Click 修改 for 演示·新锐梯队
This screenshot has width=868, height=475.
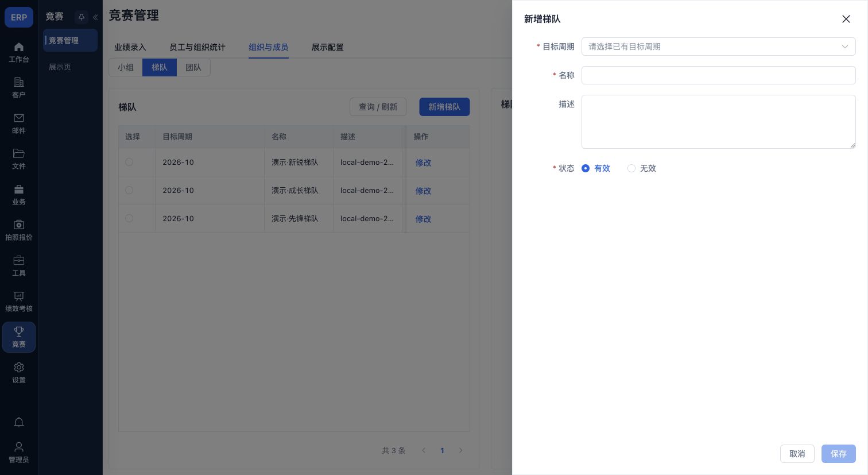pyautogui.click(x=423, y=163)
